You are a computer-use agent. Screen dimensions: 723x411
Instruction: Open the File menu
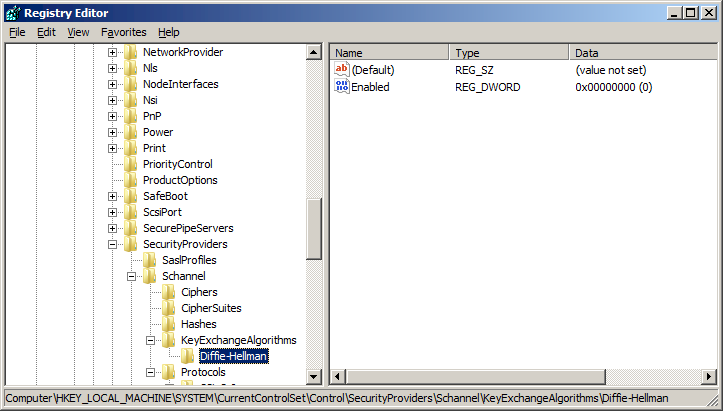pos(17,32)
